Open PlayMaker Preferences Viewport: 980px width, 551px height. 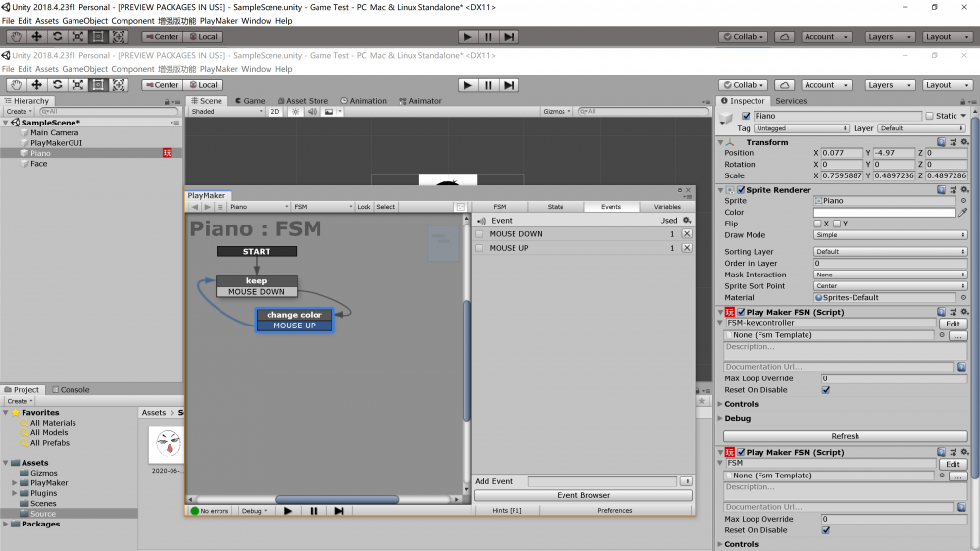click(x=614, y=511)
